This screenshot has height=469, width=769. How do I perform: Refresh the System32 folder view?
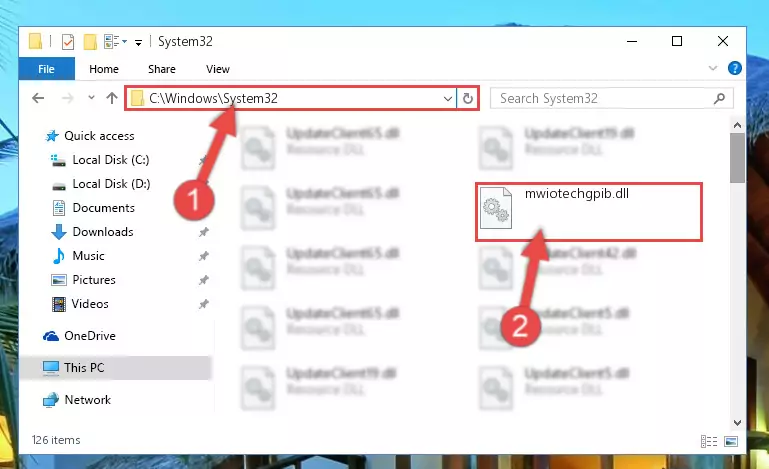tap(467, 99)
